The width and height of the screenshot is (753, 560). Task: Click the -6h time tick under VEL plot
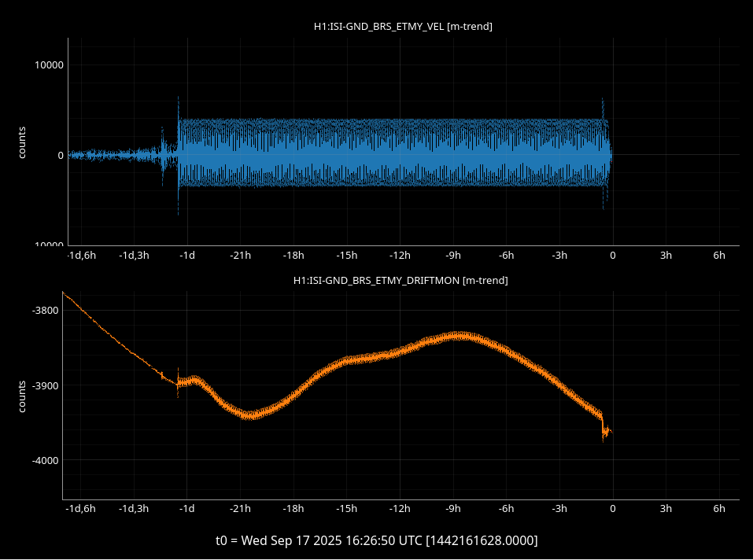coord(506,256)
